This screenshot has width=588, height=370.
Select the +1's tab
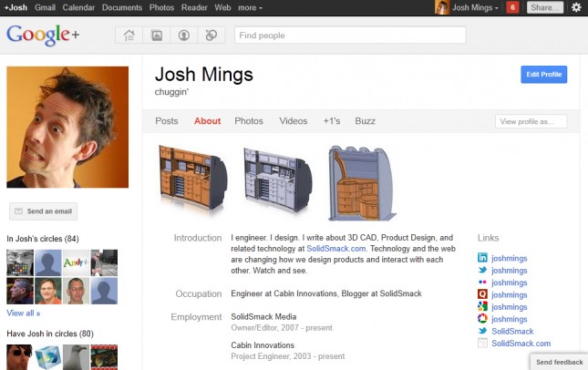click(332, 121)
